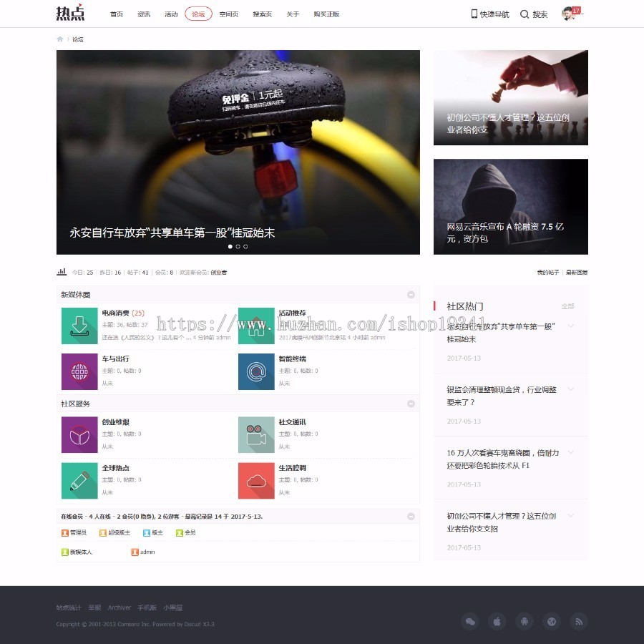The image size is (644, 644).
Task: Click the Apple icon in footer
Action: [498, 622]
